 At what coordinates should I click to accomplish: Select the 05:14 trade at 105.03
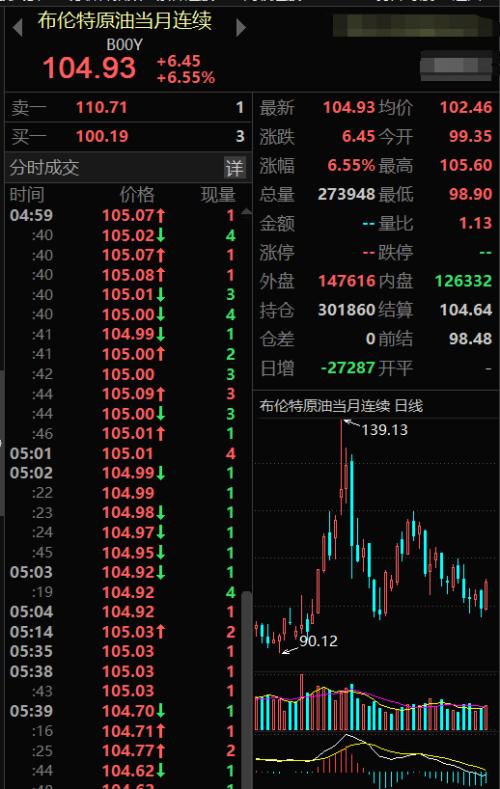click(x=123, y=632)
